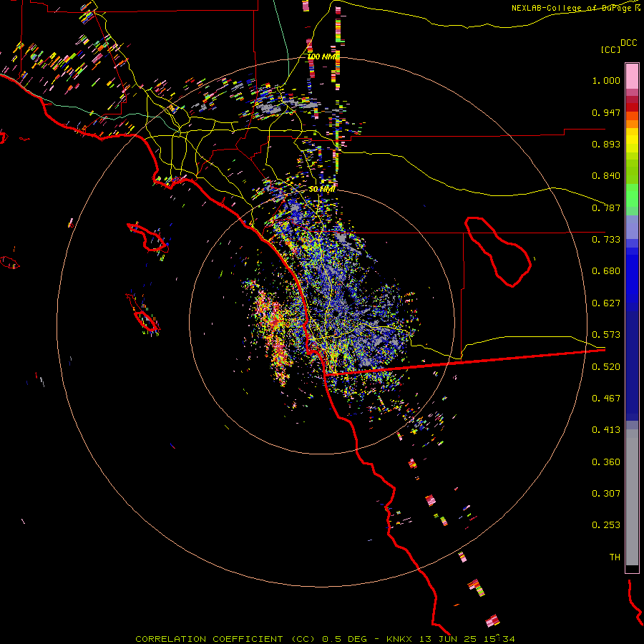
Task: Click the 50 NM range ring label
Action: 321,189
